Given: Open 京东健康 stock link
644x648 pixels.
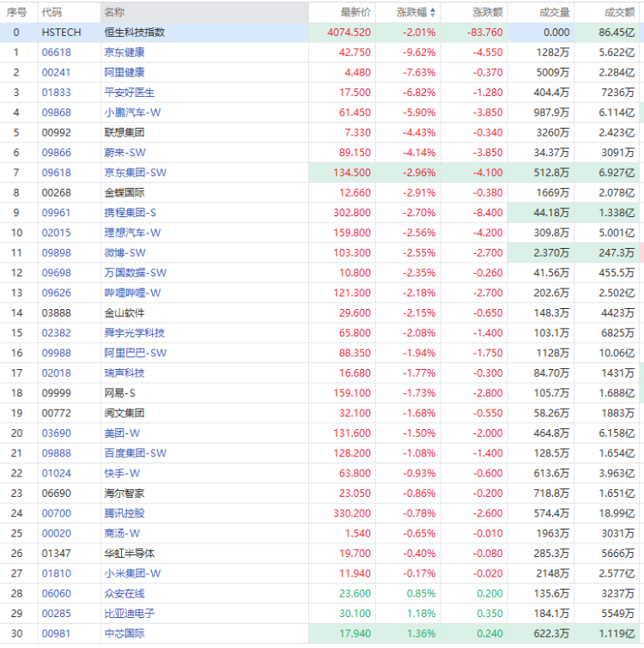Looking at the screenshot, I should coord(125,52).
